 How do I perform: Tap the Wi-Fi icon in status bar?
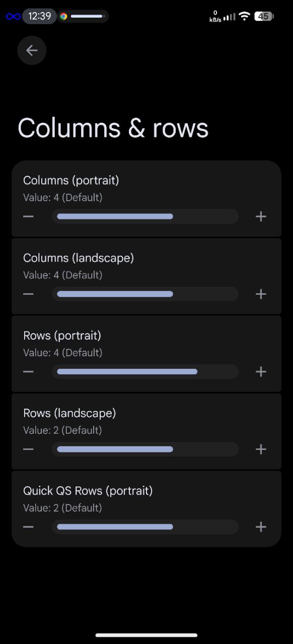[245, 16]
